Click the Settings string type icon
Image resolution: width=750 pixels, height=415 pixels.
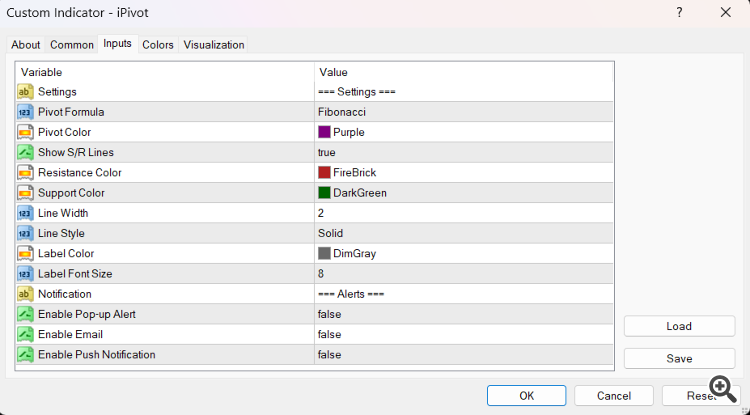point(26,92)
